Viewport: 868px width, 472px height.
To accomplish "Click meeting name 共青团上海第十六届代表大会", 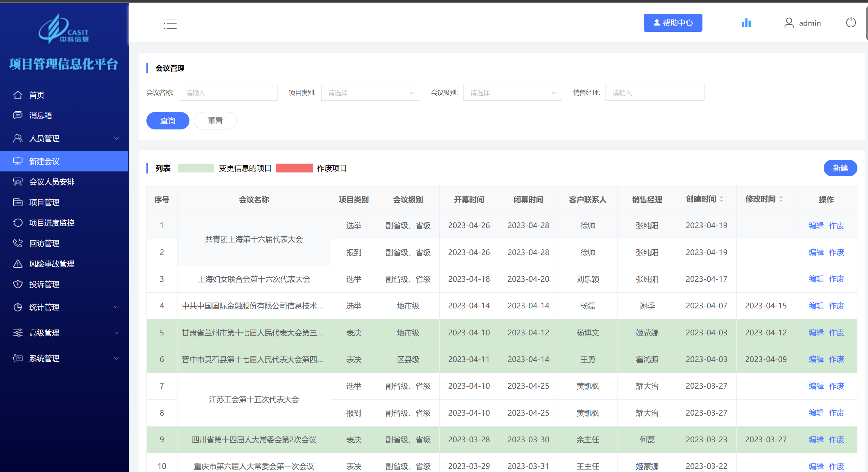I will coord(254,239).
